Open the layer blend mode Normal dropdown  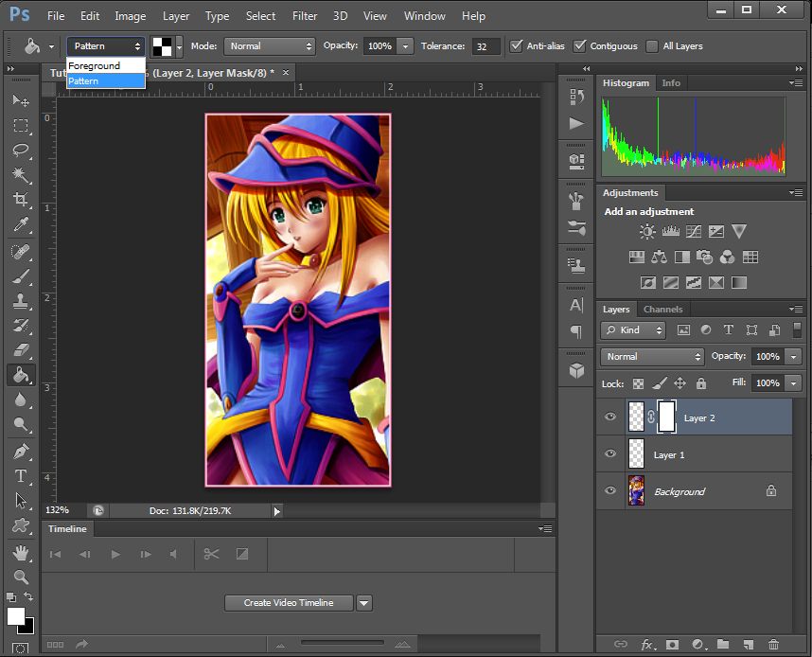(x=652, y=357)
